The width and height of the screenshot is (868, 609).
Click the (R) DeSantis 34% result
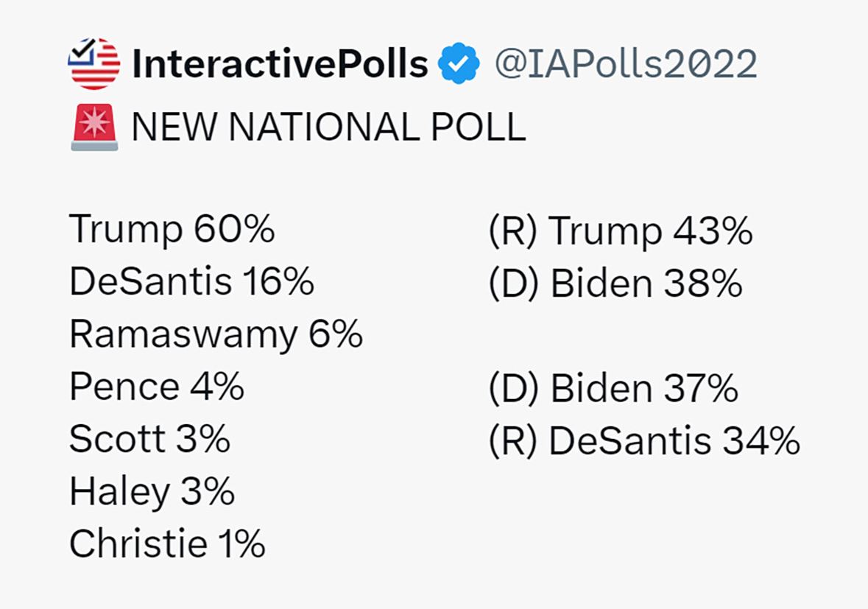click(644, 441)
